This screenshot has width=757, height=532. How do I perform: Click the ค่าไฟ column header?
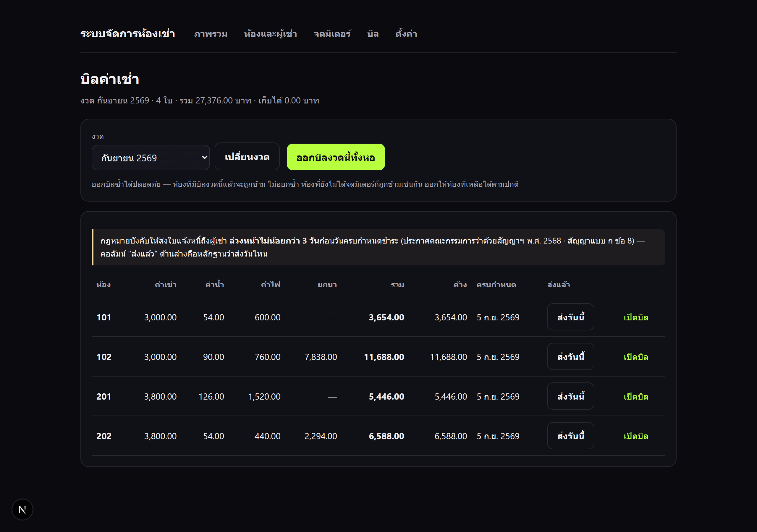(271, 284)
